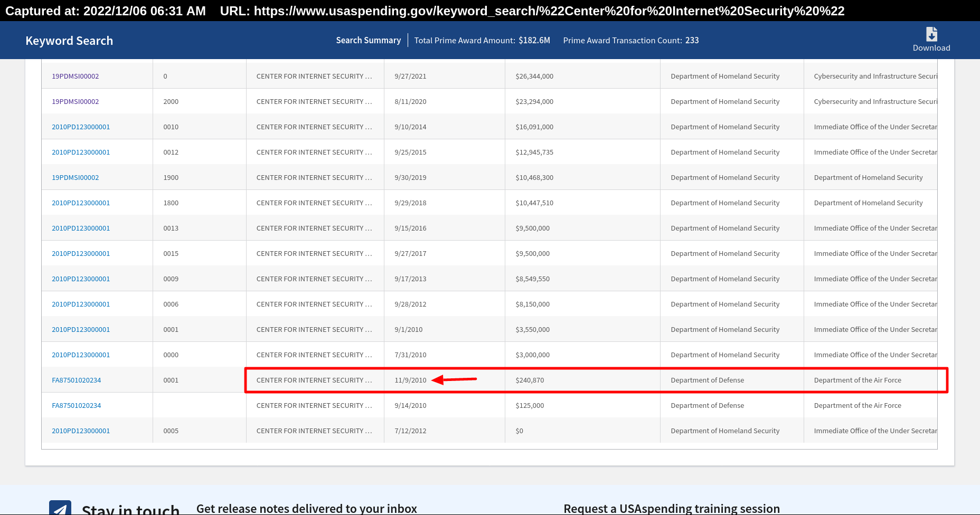Click the Download icon in header

(x=931, y=34)
